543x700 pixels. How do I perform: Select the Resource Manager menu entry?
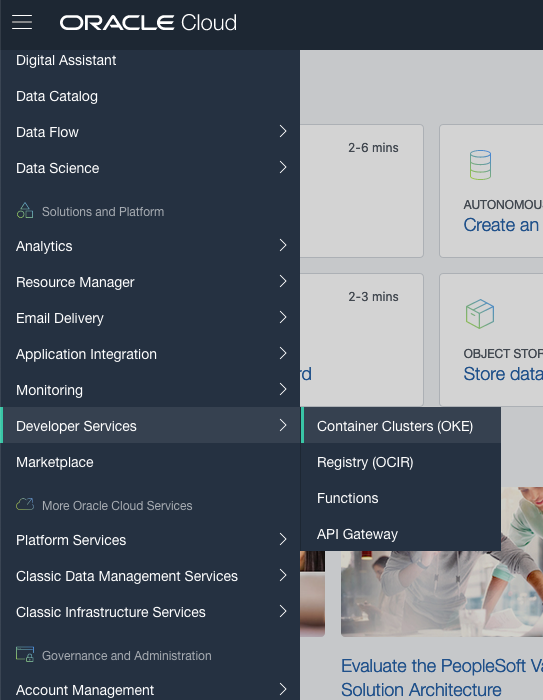[150, 282]
